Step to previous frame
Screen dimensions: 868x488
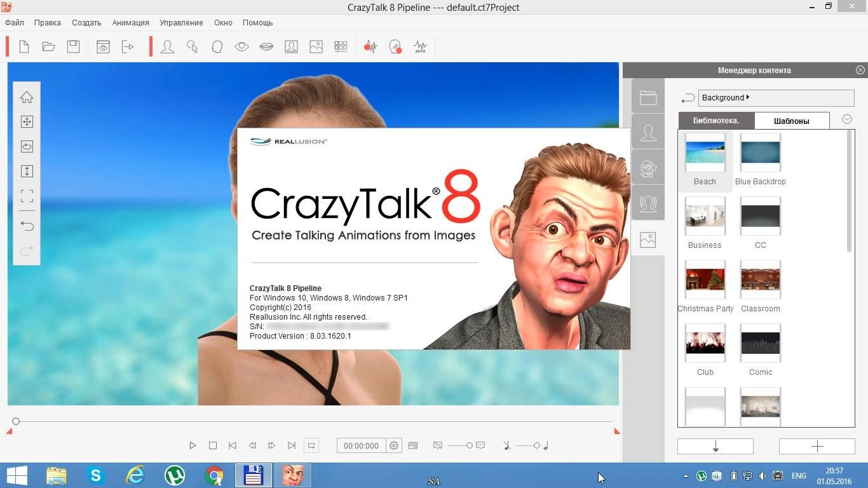click(x=252, y=445)
